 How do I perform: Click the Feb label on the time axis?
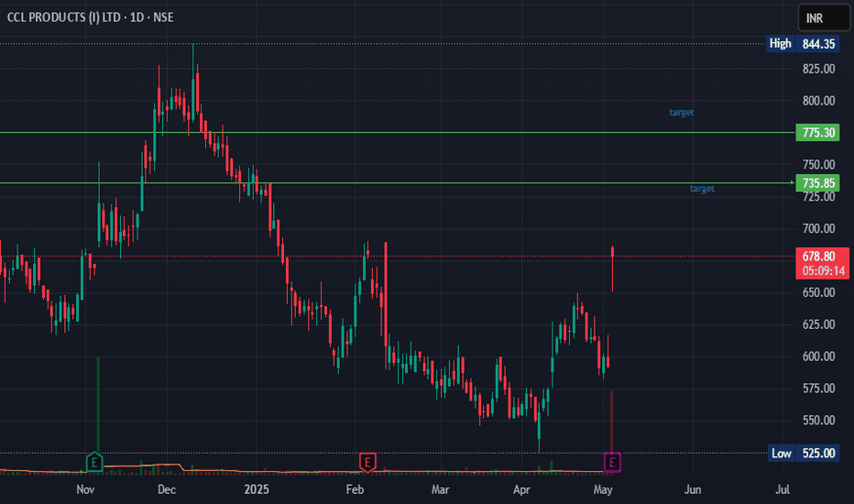pos(356,489)
